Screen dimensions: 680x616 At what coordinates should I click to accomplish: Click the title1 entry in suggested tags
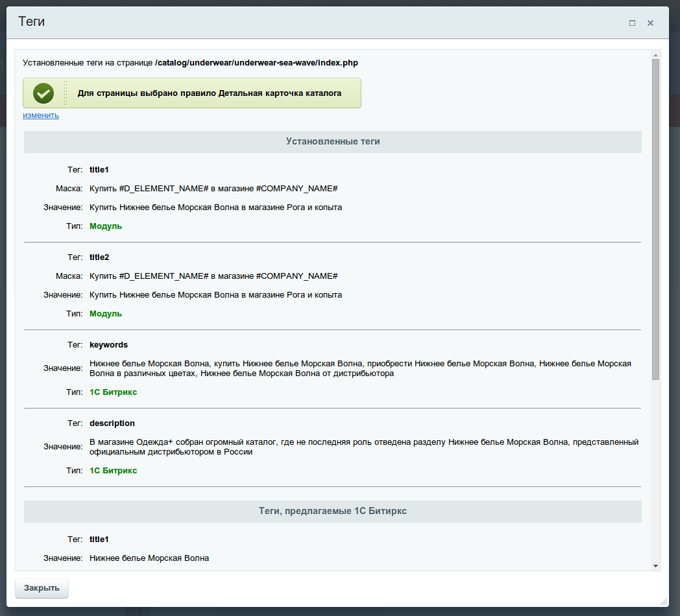pyautogui.click(x=99, y=539)
